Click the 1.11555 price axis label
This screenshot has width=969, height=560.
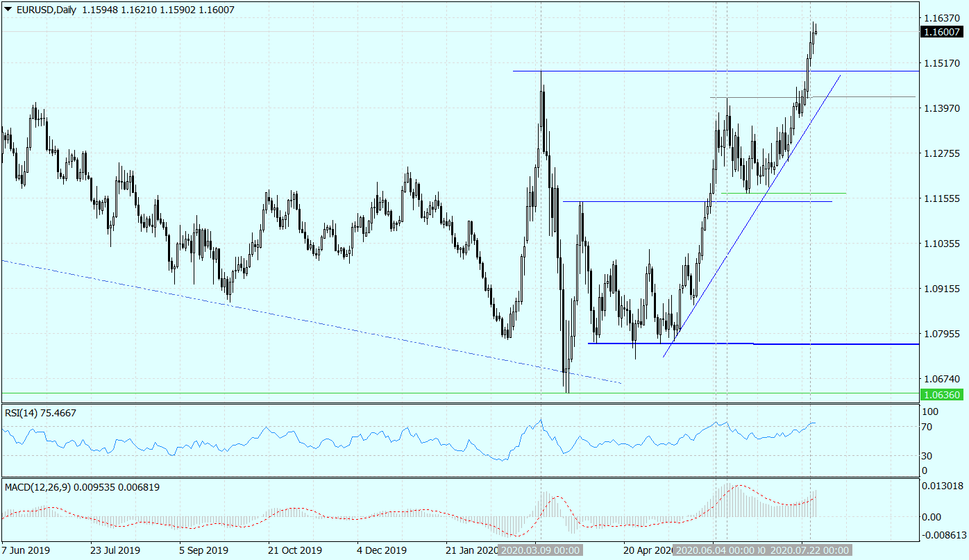pos(943,198)
